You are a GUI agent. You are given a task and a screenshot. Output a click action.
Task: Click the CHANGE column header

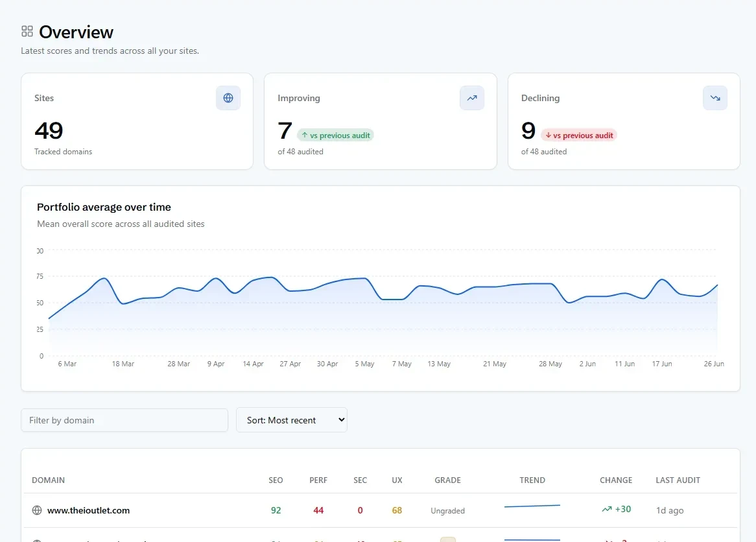(616, 480)
